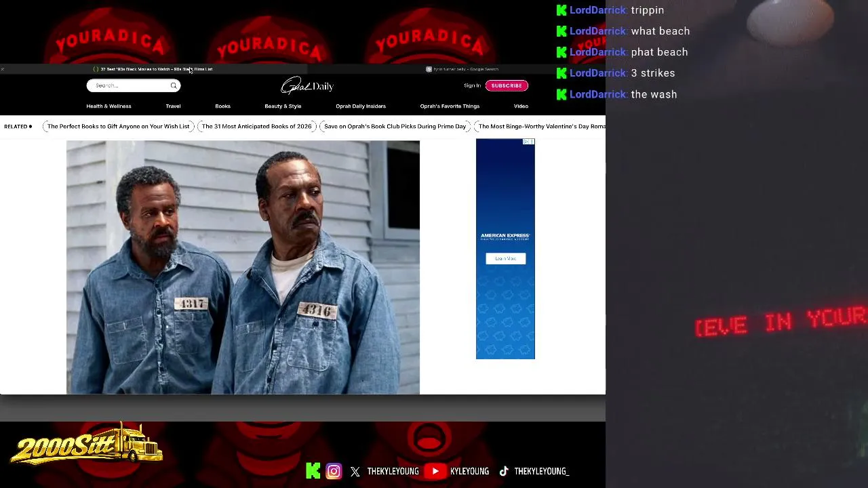Click the 'RELATED' label
The width and height of the screenshot is (868, 488).
coord(16,126)
